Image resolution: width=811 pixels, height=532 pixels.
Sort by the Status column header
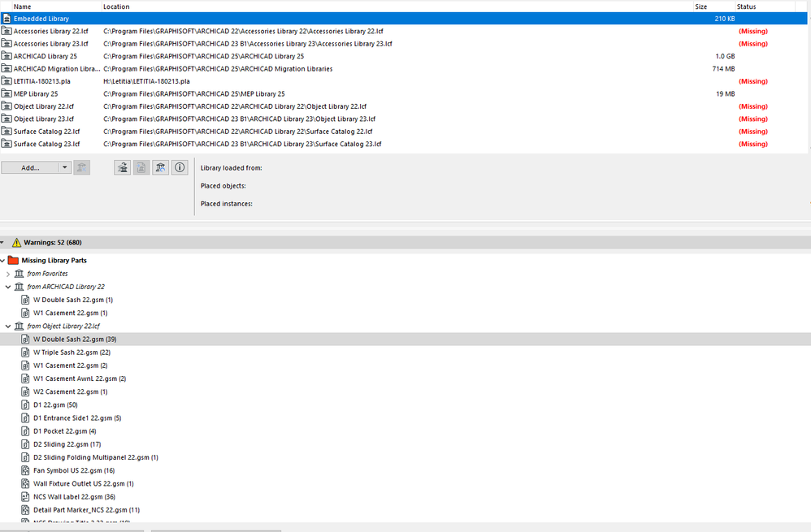coord(746,6)
